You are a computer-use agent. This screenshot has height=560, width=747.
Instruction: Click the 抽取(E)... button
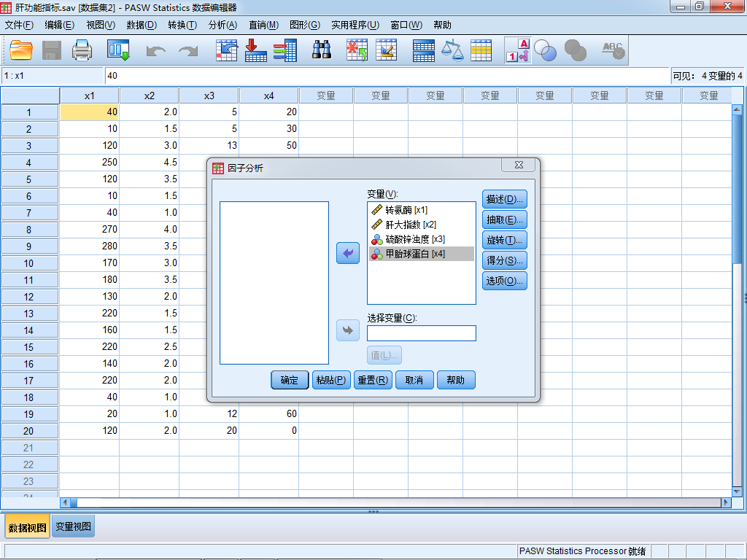tap(505, 219)
